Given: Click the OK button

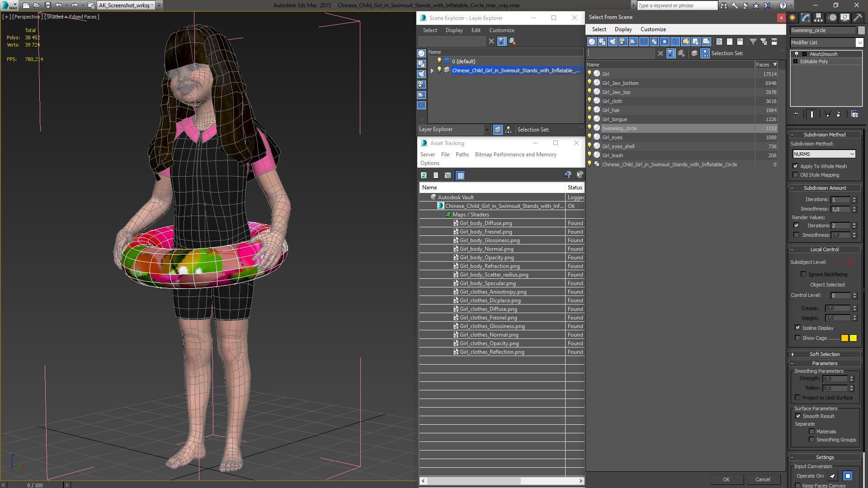Looking at the screenshot, I should [x=726, y=479].
